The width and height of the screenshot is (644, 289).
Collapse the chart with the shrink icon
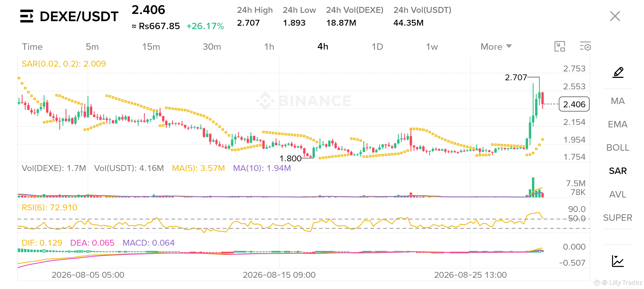pyautogui.click(x=559, y=46)
